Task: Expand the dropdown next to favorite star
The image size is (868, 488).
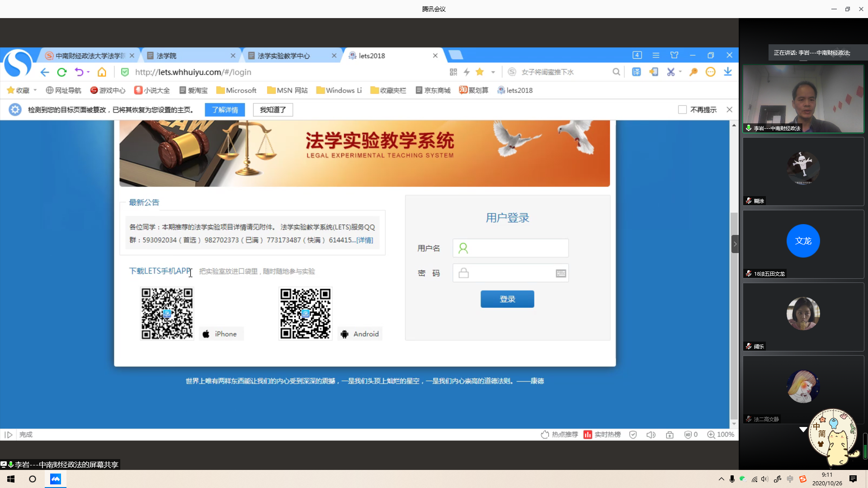Action: tap(493, 72)
